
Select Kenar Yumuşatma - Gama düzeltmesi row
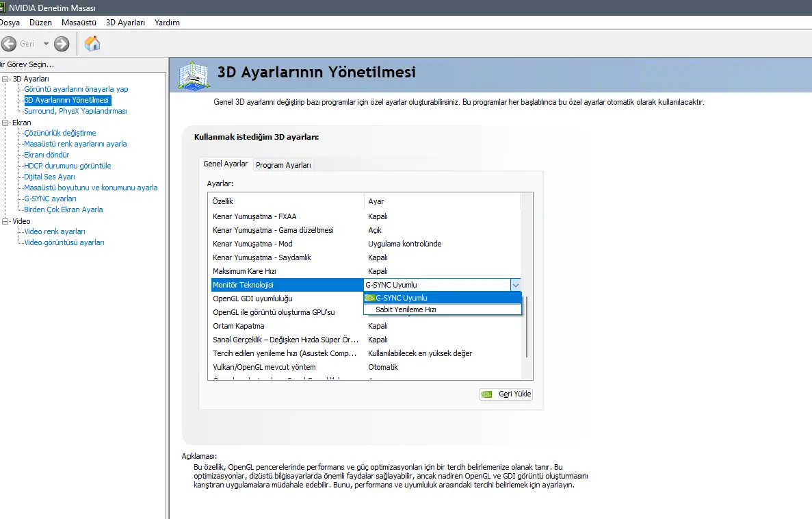365,230
